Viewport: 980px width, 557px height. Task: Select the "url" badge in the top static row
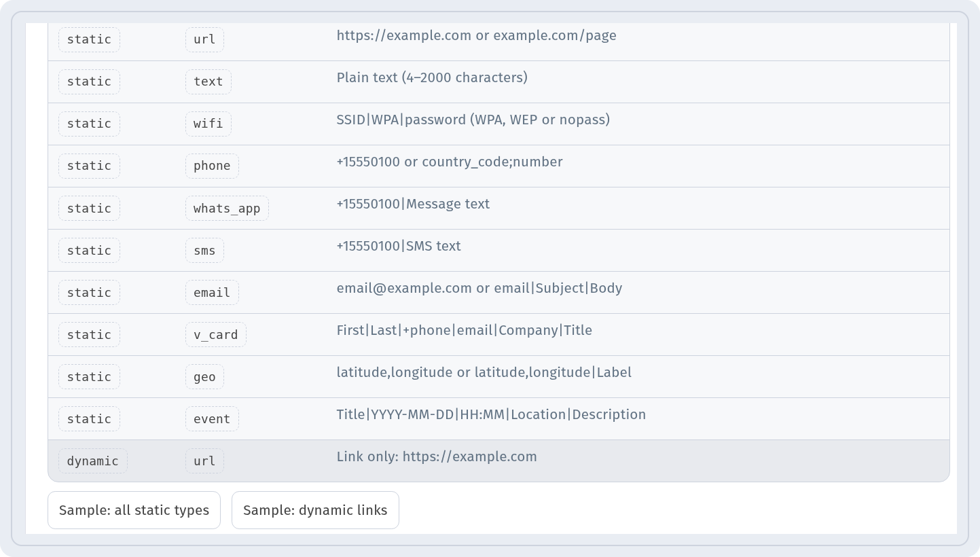click(204, 39)
